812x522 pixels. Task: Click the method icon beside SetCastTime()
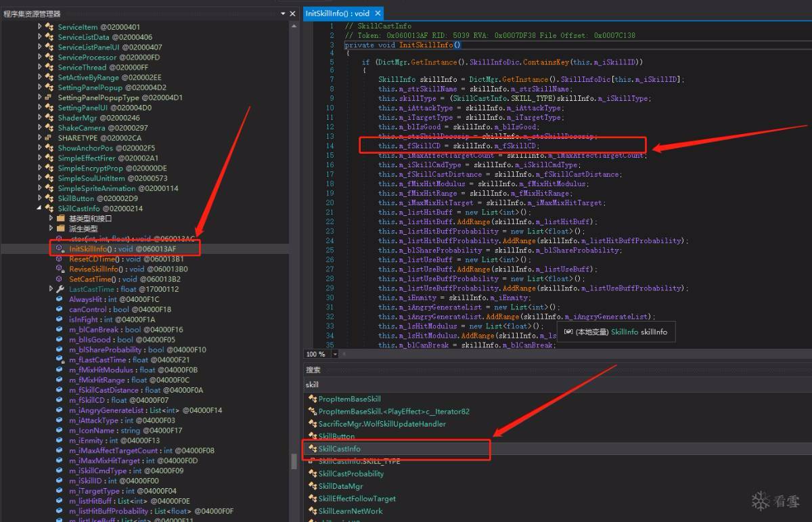[60, 280]
